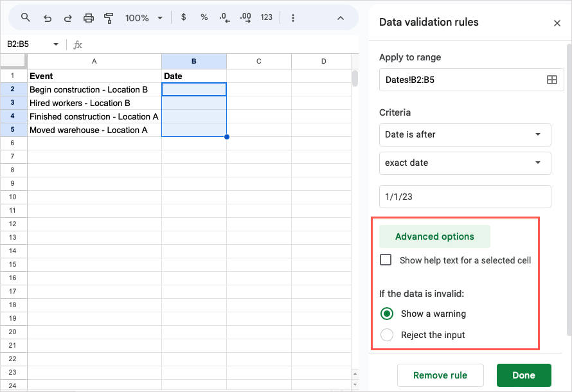Apply currency format from toolbar
This screenshot has height=392, width=572.
tap(184, 17)
